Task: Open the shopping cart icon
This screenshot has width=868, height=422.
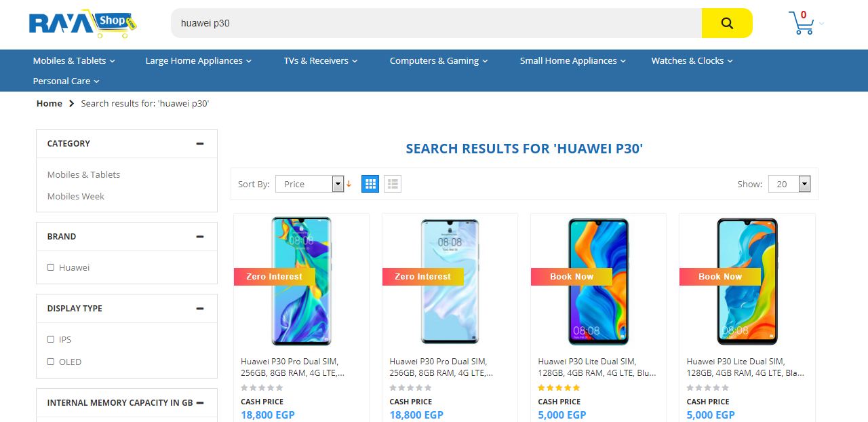Action: pyautogui.click(x=802, y=23)
